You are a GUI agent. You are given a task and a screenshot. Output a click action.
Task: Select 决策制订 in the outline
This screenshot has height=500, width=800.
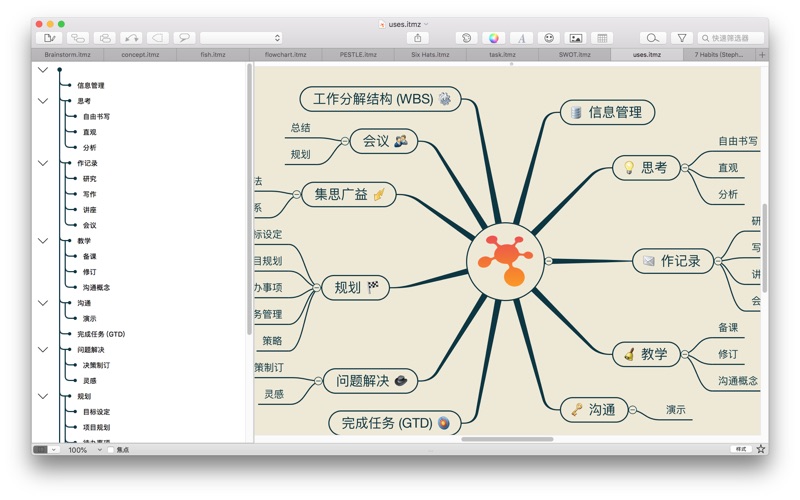96,365
